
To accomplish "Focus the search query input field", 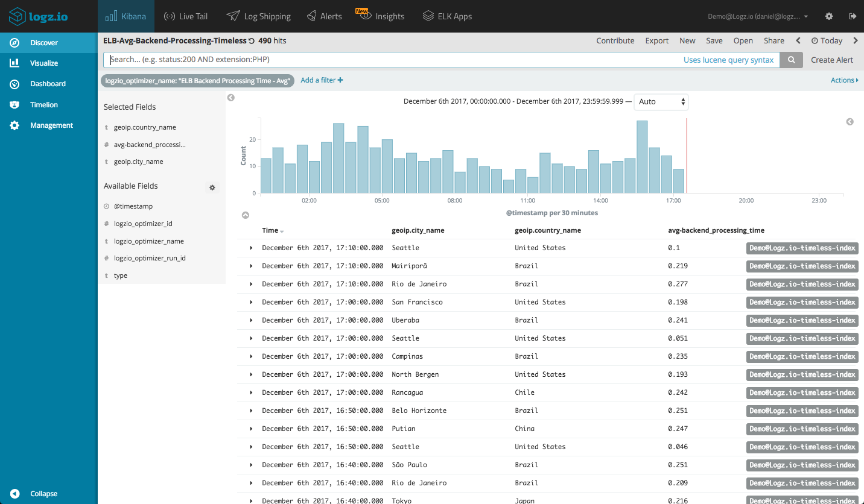I will pos(392,60).
